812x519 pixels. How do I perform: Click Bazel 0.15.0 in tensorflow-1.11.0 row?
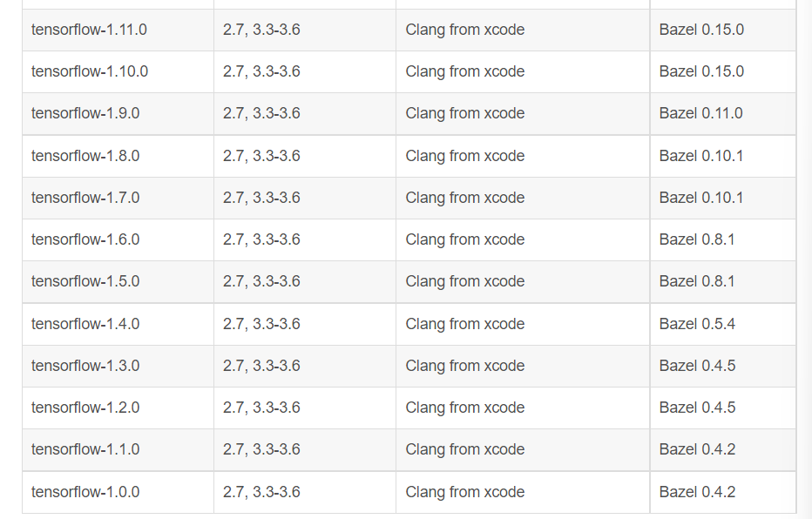point(701,30)
